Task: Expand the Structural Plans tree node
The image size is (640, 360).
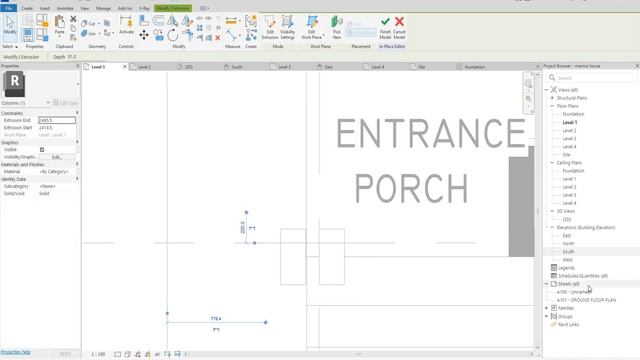Action: 552,98
